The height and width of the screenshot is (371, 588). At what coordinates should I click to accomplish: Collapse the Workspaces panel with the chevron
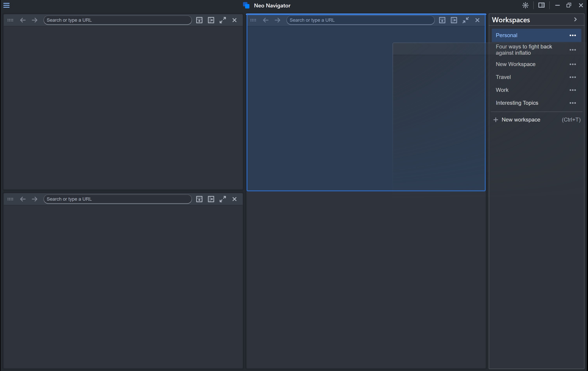tap(575, 20)
